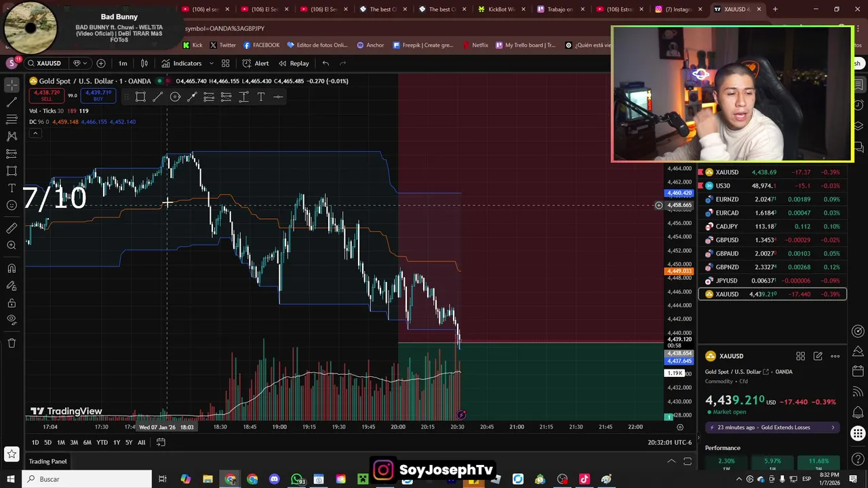Pick the text tool in floating toolbar
The height and width of the screenshot is (488, 868).
tap(260, 97)
